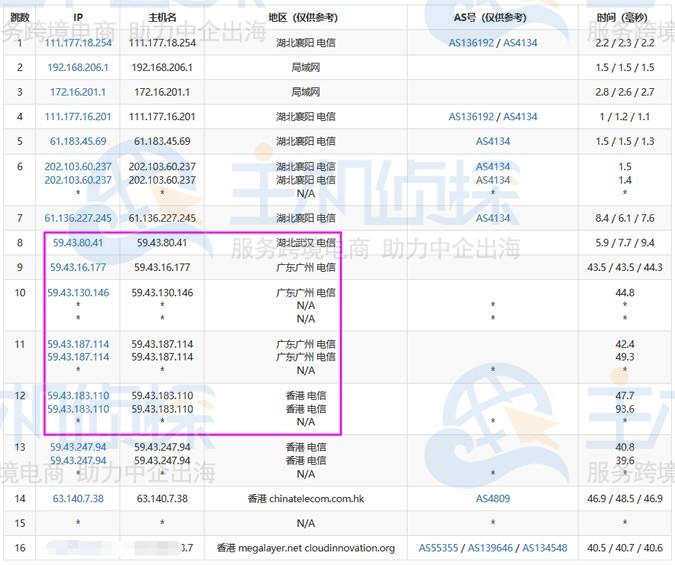Select 广东广州 电信 in hop 9 row
Viewport: 675px width, 565px height.
tap(306, 267)
